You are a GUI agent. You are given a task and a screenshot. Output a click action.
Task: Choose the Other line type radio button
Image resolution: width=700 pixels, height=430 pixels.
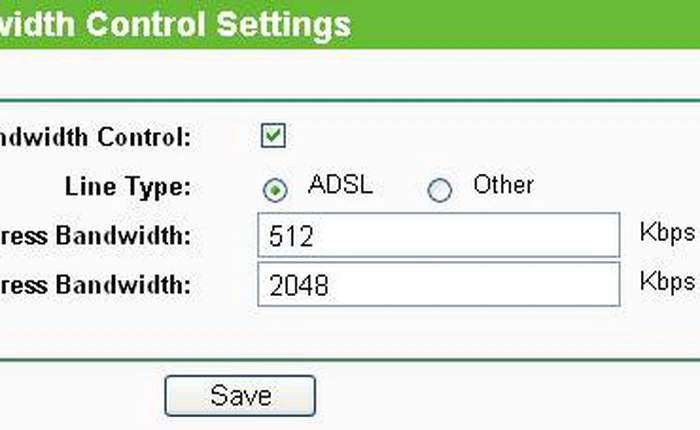click(x=439, y=190)
